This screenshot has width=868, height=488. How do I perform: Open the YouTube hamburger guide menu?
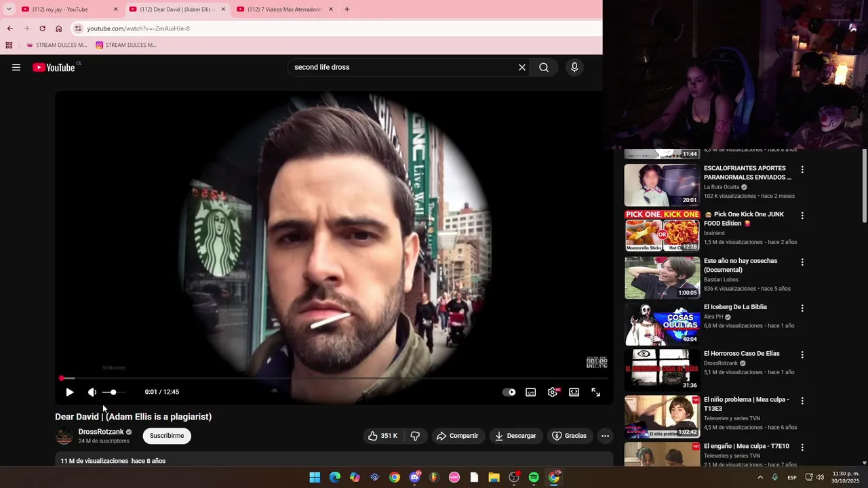pyautogui.click(x=16, y=67)
